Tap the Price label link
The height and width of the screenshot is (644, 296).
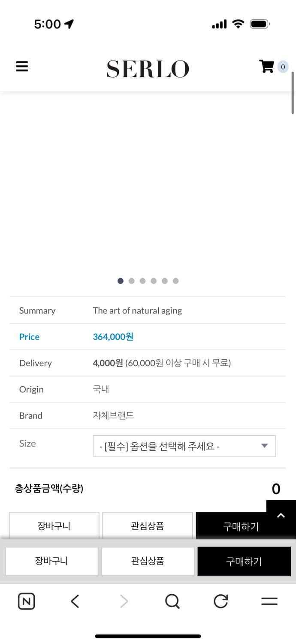click(29, 337)
